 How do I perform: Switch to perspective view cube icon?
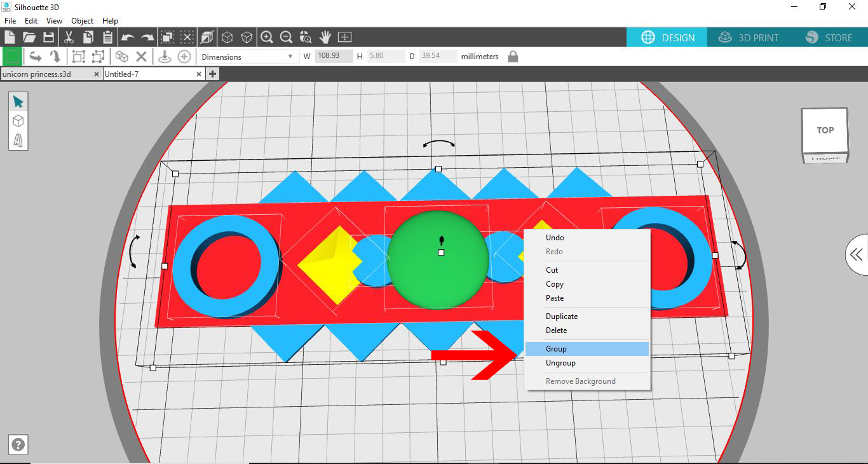pos(207,37)
